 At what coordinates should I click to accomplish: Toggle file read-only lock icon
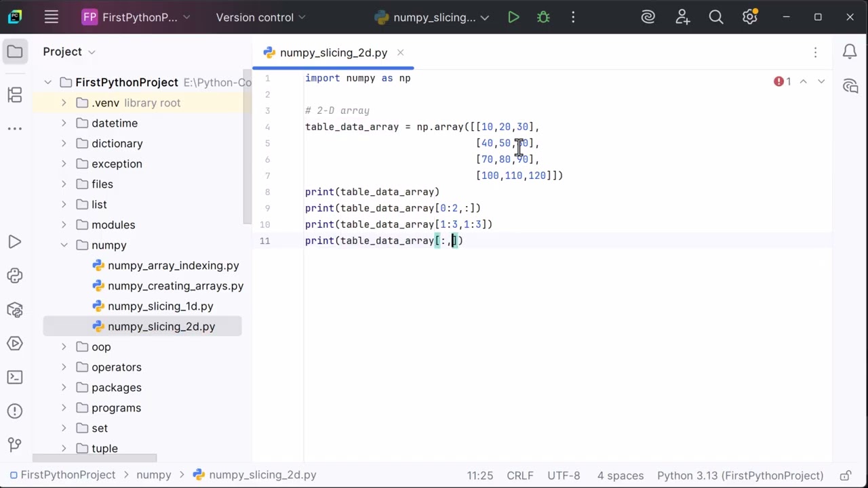click(846, 476)
